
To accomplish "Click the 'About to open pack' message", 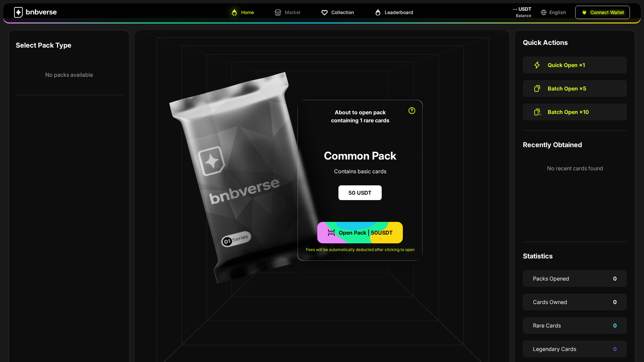I will coord(360,116).
